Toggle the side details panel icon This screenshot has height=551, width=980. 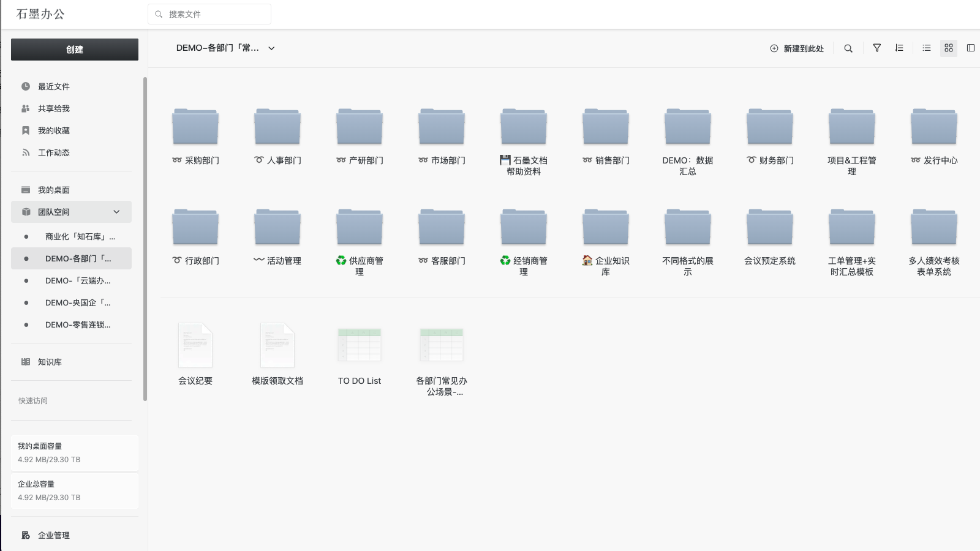[x=971, y=48]
